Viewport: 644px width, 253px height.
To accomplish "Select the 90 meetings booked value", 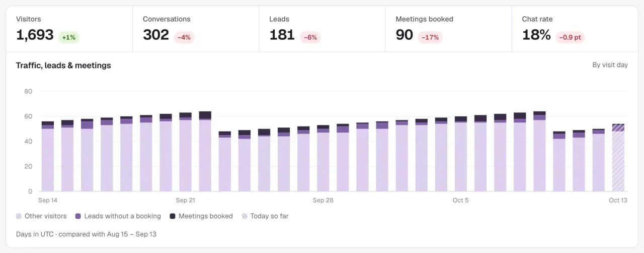I will point(405,35).
